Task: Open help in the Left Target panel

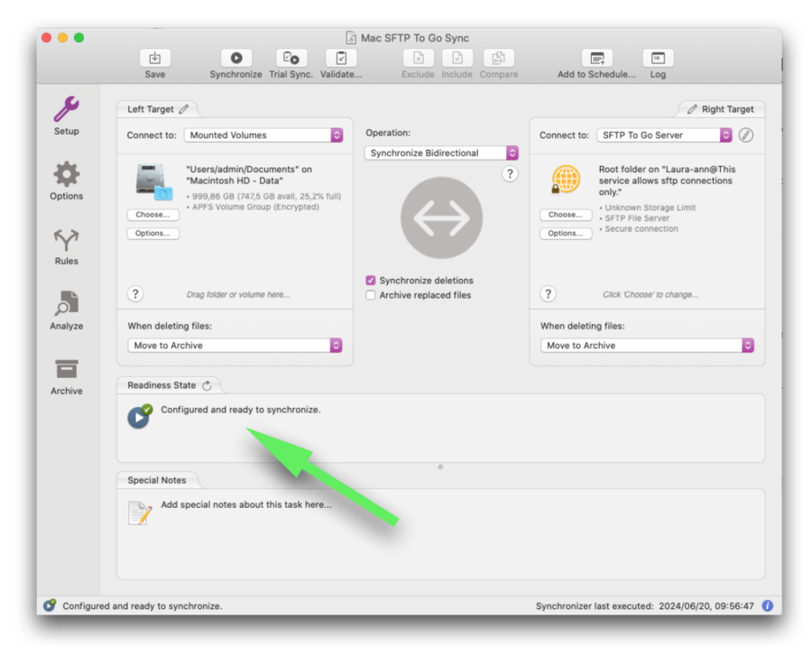Action: (135, 294)
